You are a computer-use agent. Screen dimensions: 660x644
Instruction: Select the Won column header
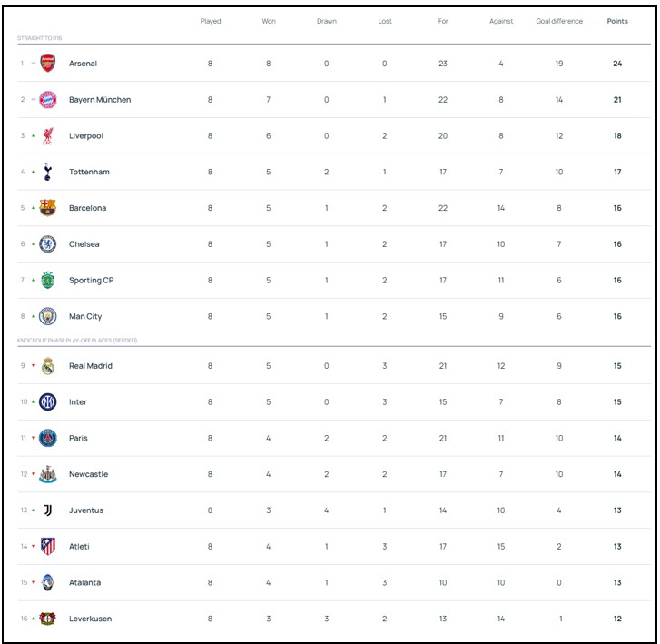pos(269,21)
